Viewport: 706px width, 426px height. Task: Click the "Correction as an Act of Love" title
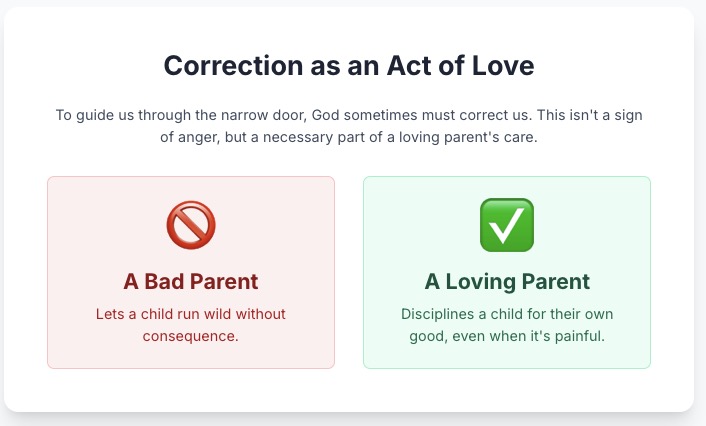pos(349,66)
